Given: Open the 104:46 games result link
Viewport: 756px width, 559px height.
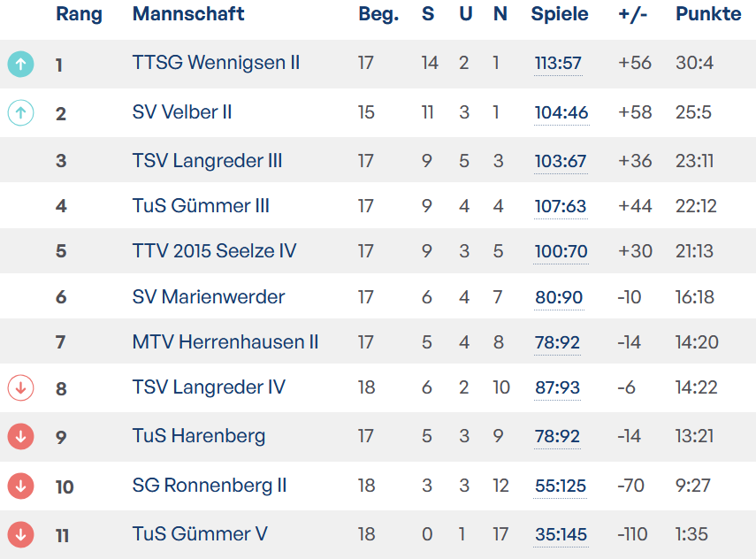Looking at the screenshot, I should pyautogui.click(x=561, y=113).
